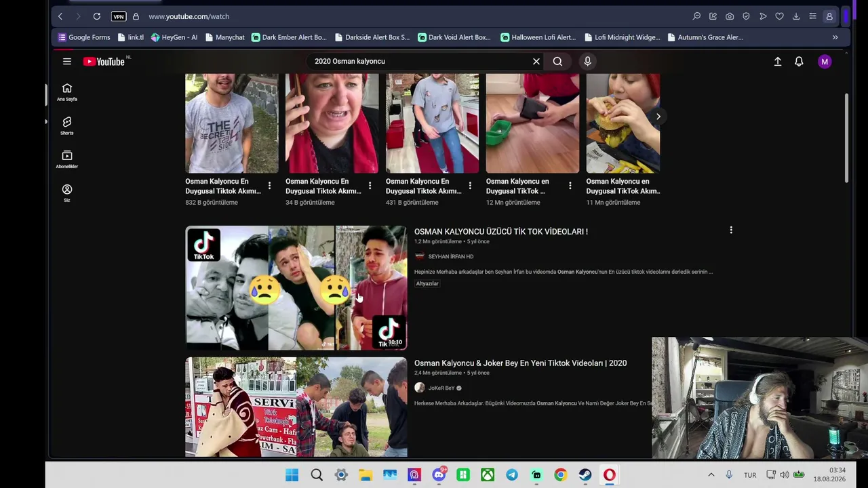The image size is (868, 488).
Task: Open Steam from the taskbar
Action: tap(585, 475)
